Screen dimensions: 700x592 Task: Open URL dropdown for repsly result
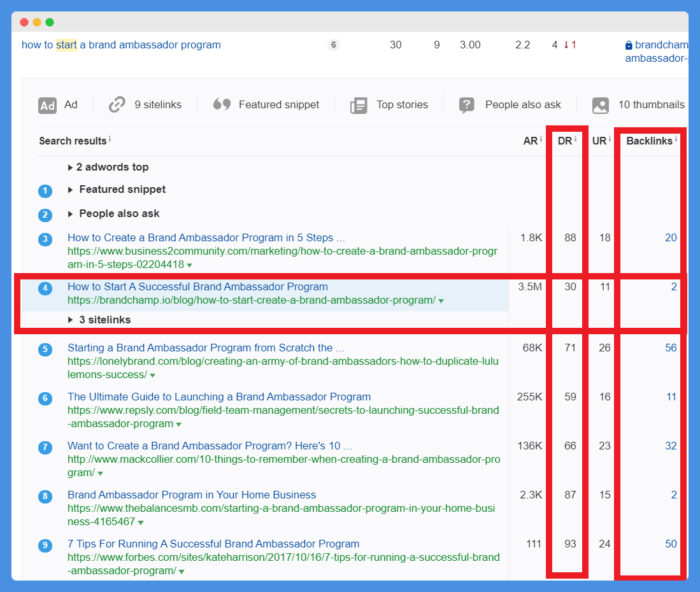[179, 425]
